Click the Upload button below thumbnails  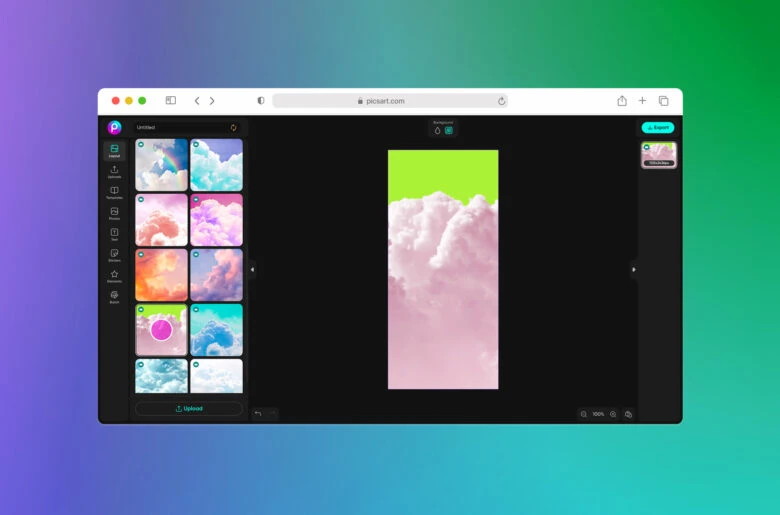pos(189,408)
